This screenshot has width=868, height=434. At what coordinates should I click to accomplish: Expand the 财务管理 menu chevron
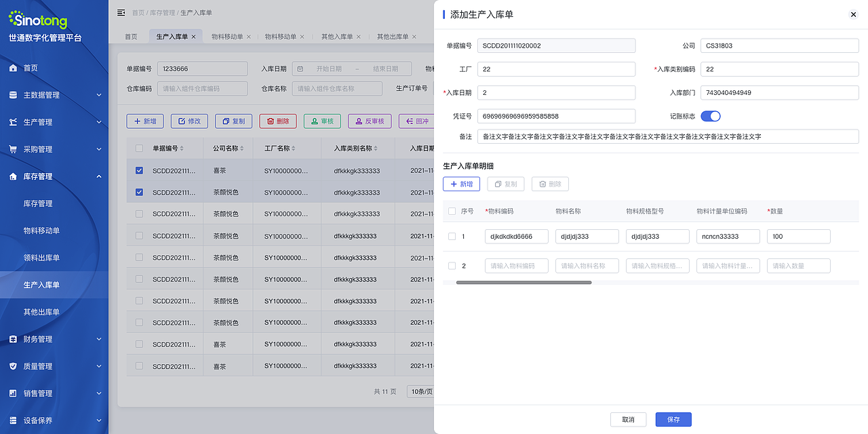pos(99,339)
